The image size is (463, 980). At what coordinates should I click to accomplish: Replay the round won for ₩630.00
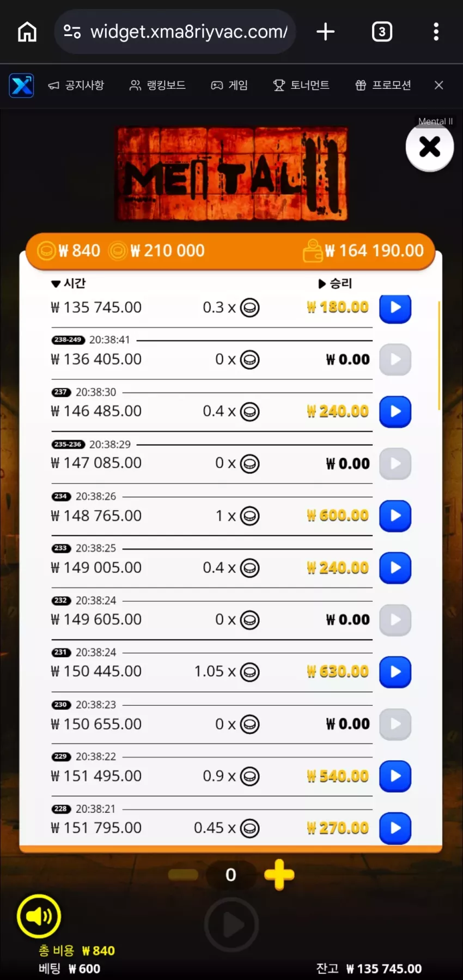pos(395,672)
